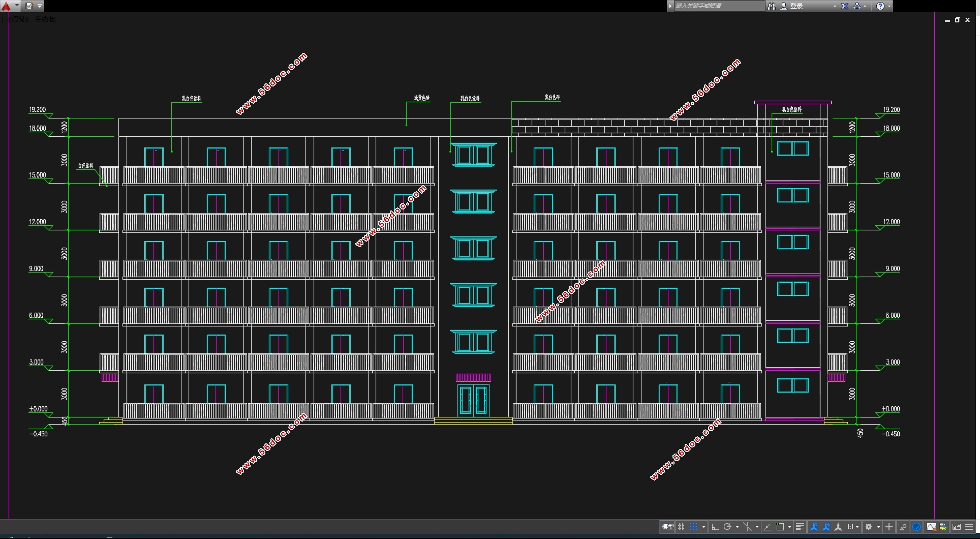Viewport: 980px width, 539px height.
Task: Open the AutoCAD application menu logo
Action: pos(6,6)
